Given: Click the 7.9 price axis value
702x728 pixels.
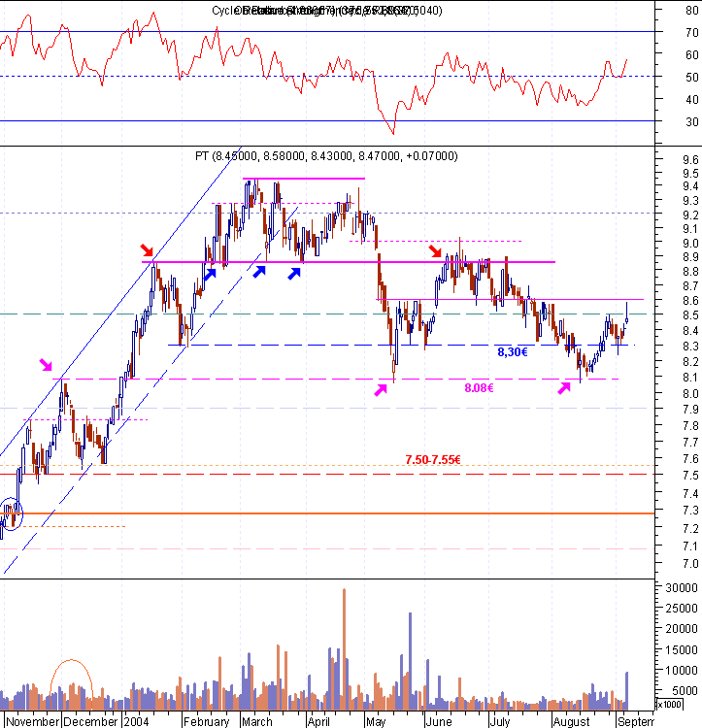Looking at the screenshot, I should [690, 410].
